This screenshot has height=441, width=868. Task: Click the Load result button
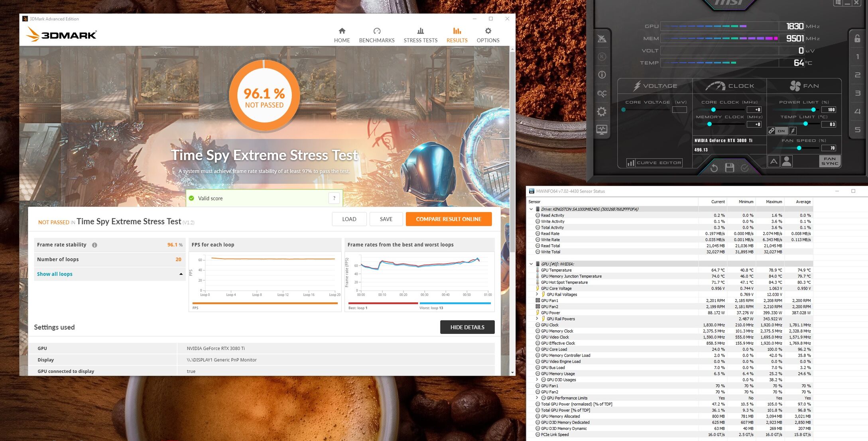click(x=349, y=219)
